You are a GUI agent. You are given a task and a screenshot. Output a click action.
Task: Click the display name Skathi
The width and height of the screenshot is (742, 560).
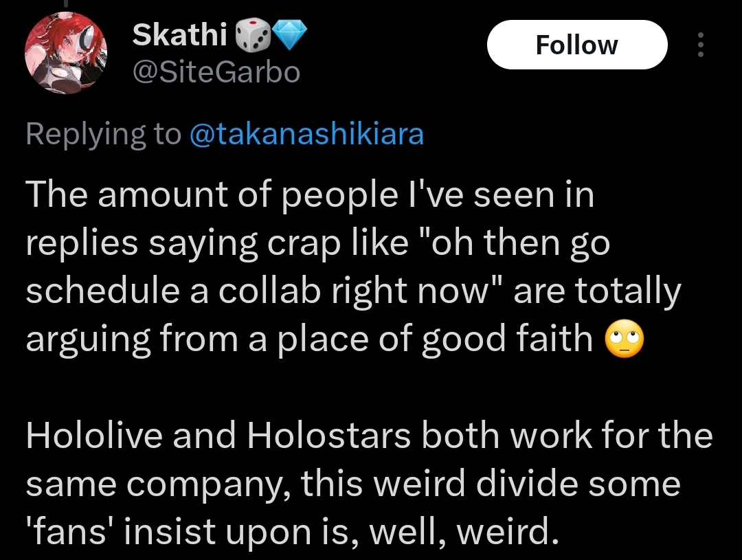coord(179,34)
